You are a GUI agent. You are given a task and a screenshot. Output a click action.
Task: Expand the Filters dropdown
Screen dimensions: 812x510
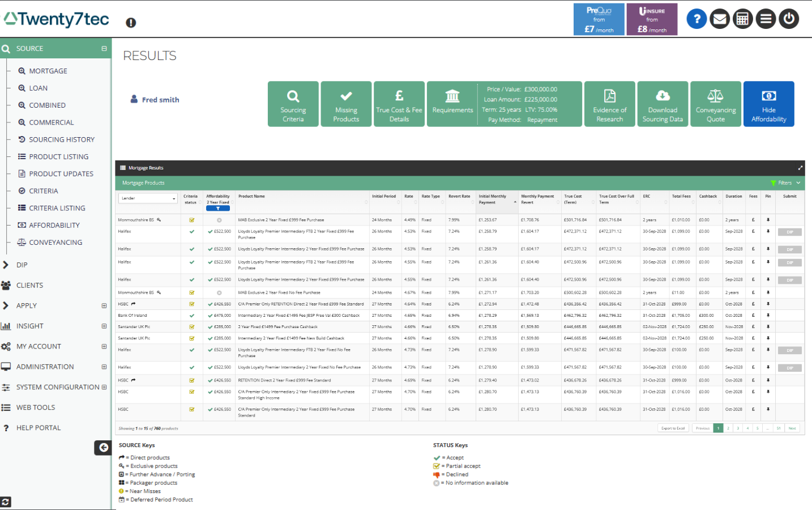[785, 183]
